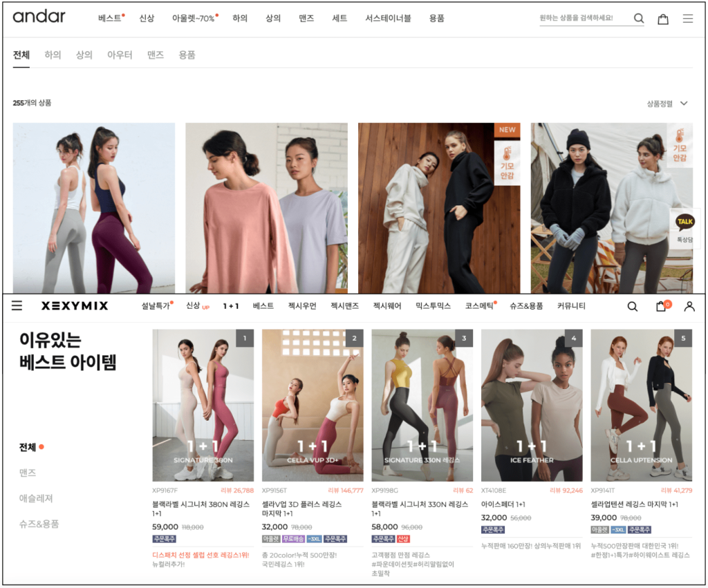Click XEXYMIX search magnifier icon
708x588 pixels.
pyautogui.click(x=633, y=306)
